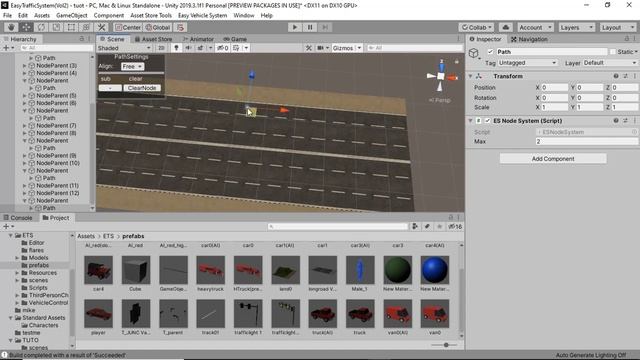
Task: Select the Move tool
Action: tap(26, 27)
